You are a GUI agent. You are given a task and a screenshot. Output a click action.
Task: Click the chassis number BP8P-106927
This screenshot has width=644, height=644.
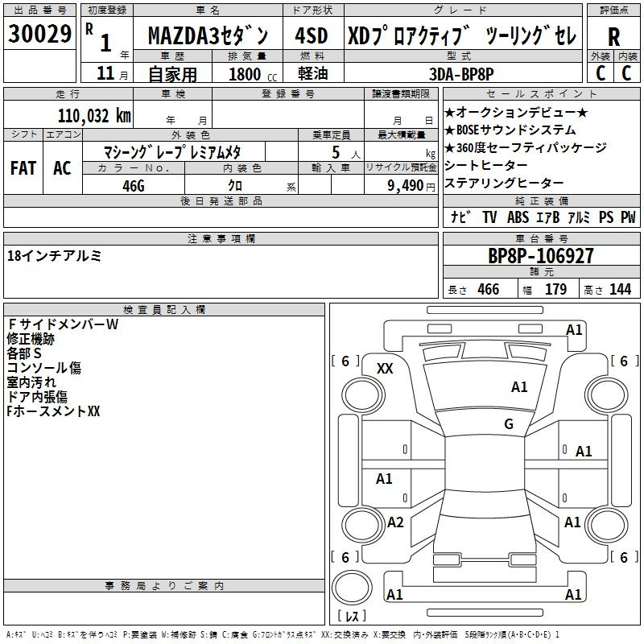(x=540, y=256)
